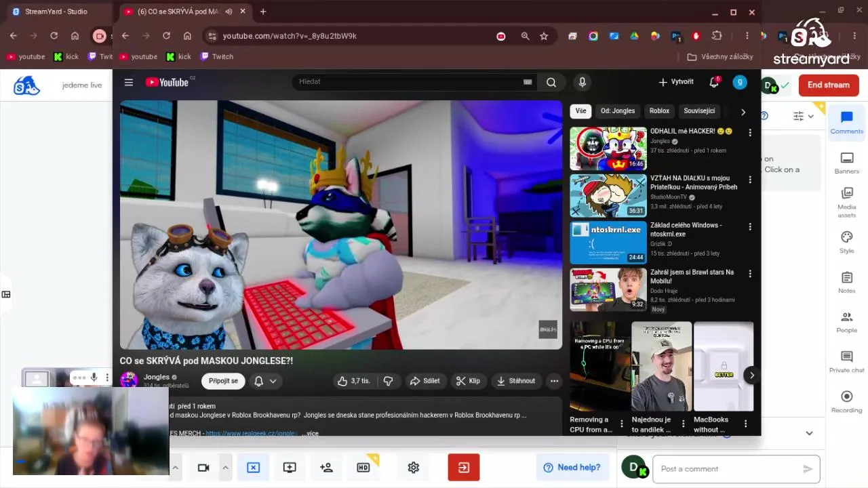Open the YouTube account avatar
The image size is (868, 488).
point(740,82)
